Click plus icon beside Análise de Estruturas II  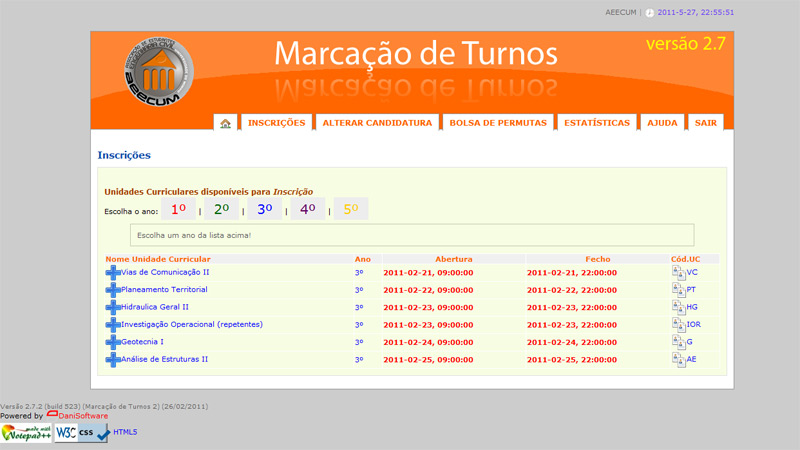tap(112, 359)
